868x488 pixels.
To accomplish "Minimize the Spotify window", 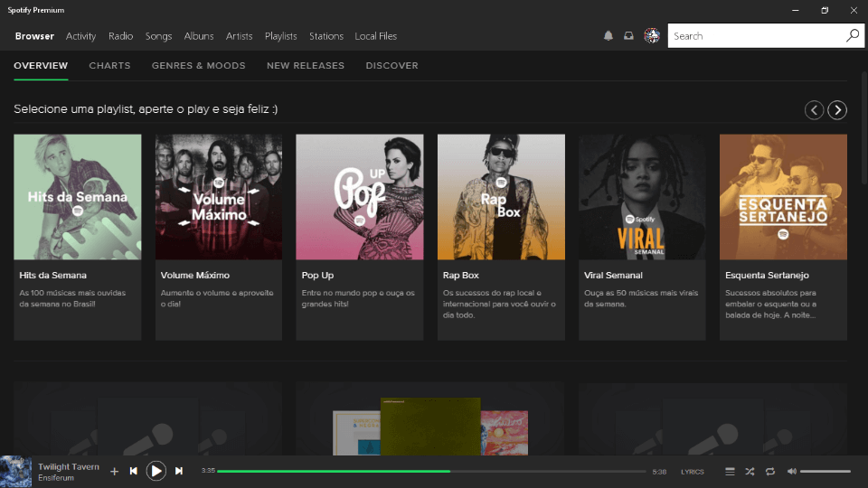I will click(x=796, y=10).
